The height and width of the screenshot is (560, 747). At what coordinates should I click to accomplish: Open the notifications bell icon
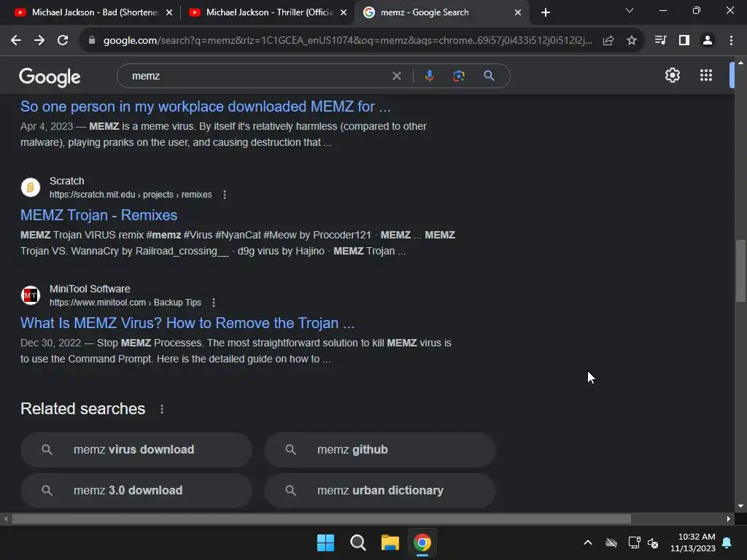(x=727, y=542)
